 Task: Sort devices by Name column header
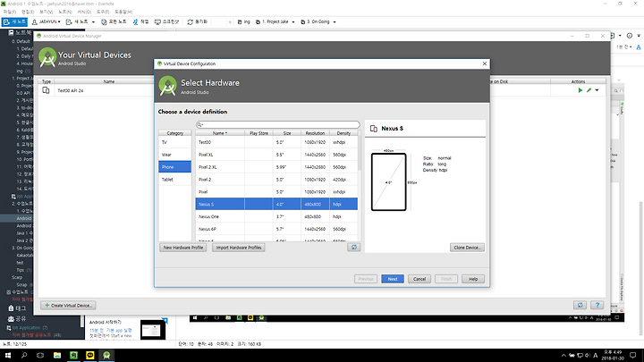220,133
